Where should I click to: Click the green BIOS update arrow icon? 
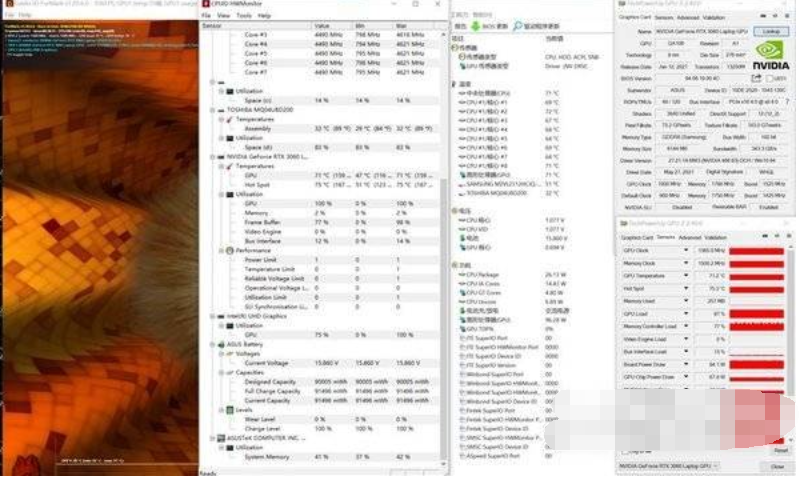pos(475,26)
